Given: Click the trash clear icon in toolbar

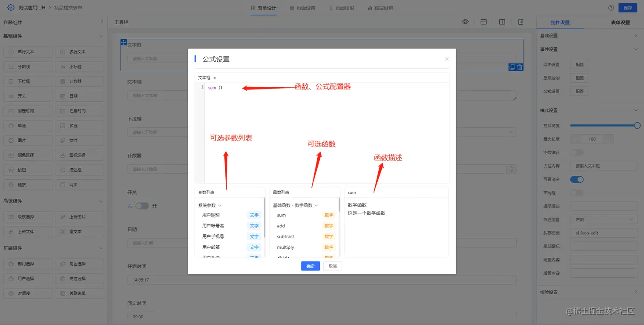Looking at the screenshot, I should tap(520, 22).
